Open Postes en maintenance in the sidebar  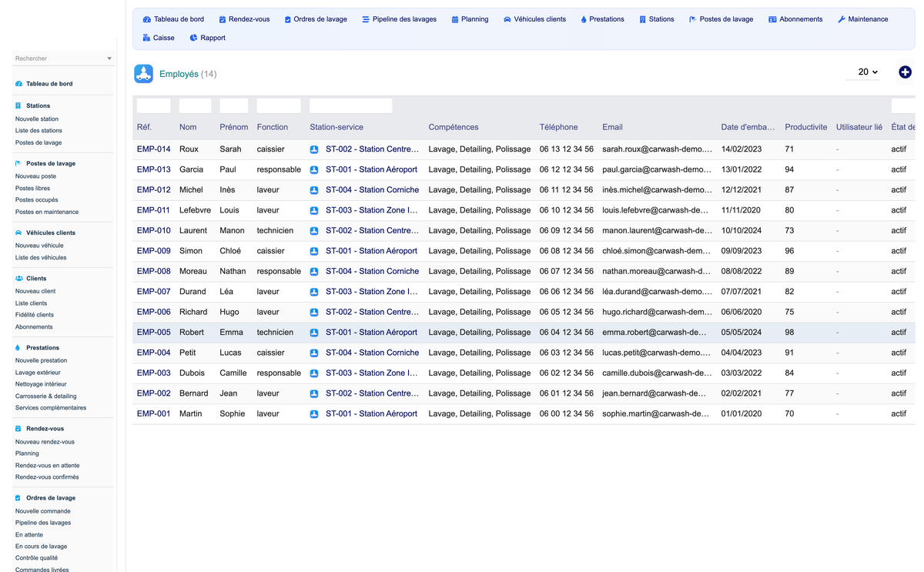[47, 212]
